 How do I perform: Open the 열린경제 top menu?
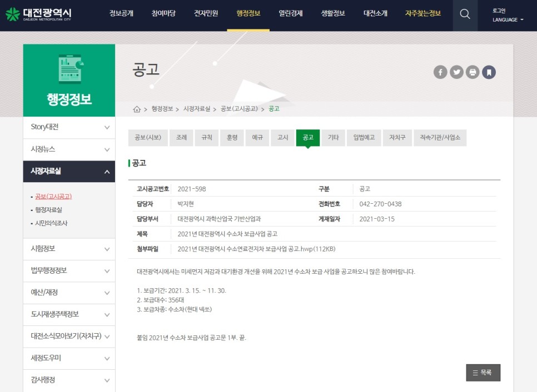(290, 13)
